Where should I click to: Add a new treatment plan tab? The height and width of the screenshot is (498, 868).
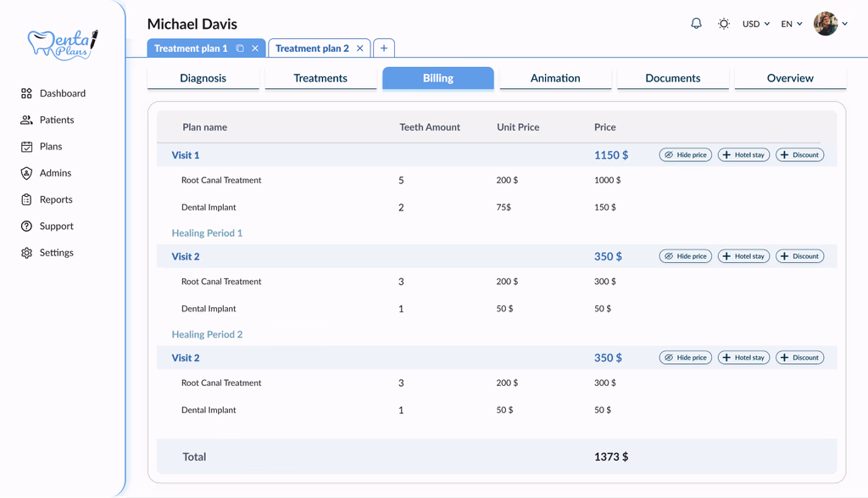point(384,48)
